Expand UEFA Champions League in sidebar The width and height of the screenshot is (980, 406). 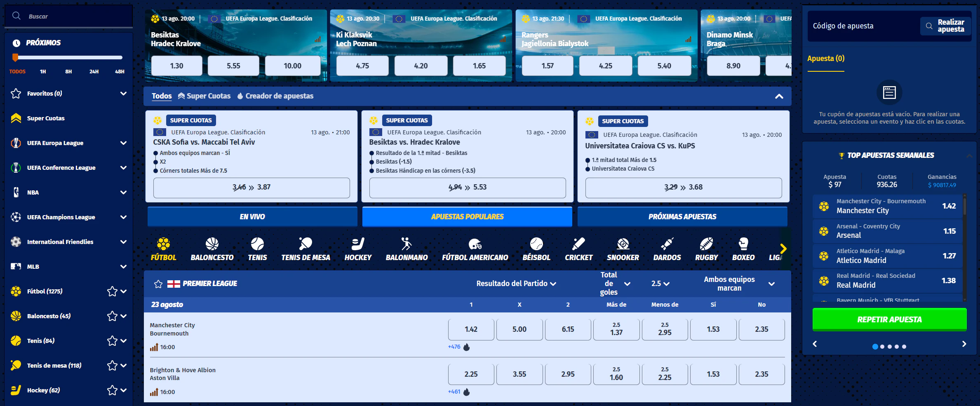[x=123, y=217]
